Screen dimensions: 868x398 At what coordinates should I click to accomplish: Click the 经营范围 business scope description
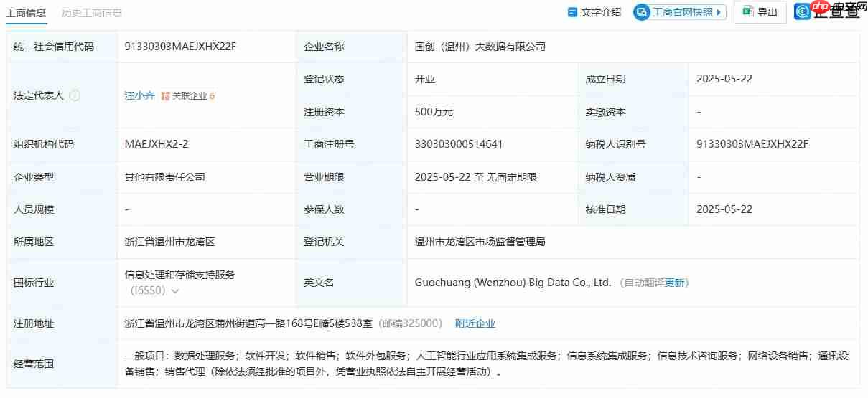[486, 364]
